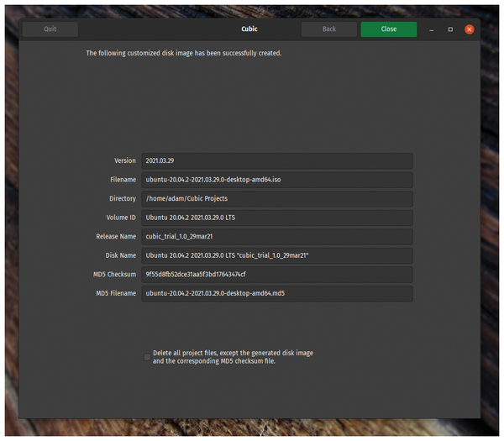This screenshot has height=441, width=504.
Task: Enable Delete all project files checkbox
Action: point(147,357)
